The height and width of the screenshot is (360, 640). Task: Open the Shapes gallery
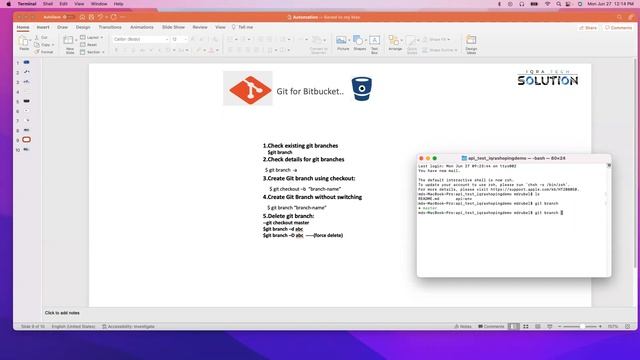point(359,43)
